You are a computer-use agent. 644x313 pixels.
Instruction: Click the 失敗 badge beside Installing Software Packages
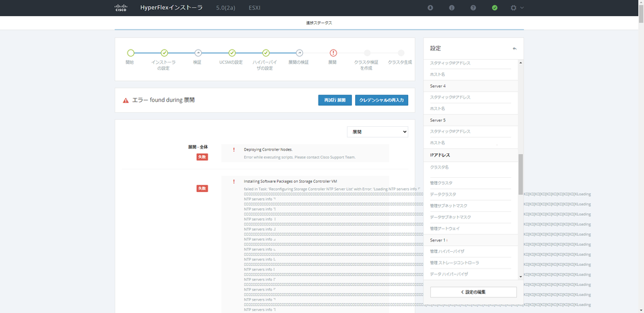click(202, 188)
